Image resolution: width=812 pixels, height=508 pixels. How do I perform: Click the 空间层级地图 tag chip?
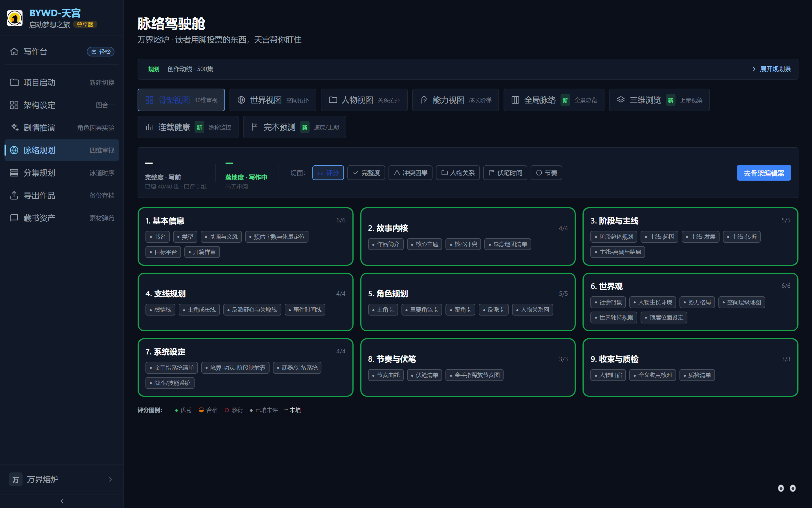tap(742, 302)
